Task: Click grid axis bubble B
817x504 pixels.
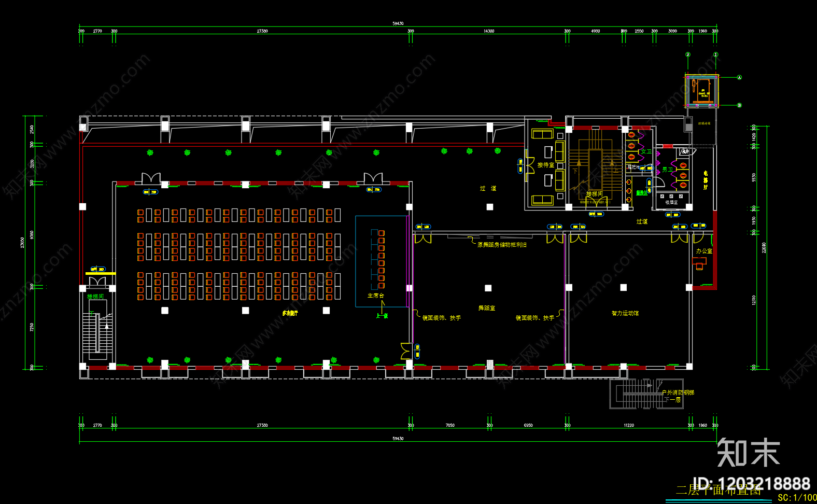Action: tap(739, 105)
